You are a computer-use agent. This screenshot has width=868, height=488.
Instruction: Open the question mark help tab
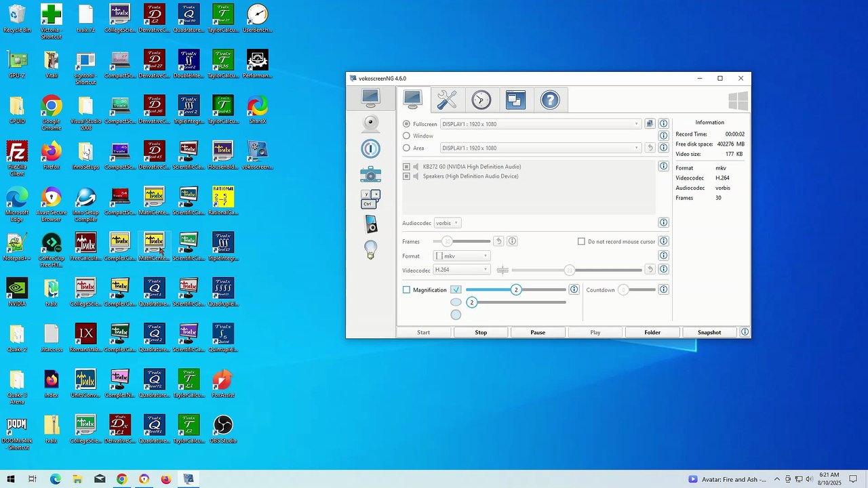(550, 100)
